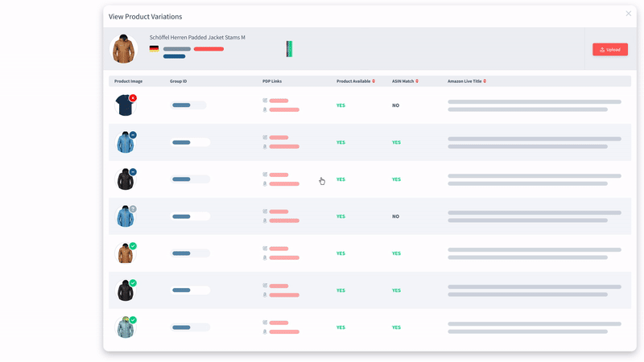Click the red Upload button
644x362 pixels.
(x=609, y=50)
